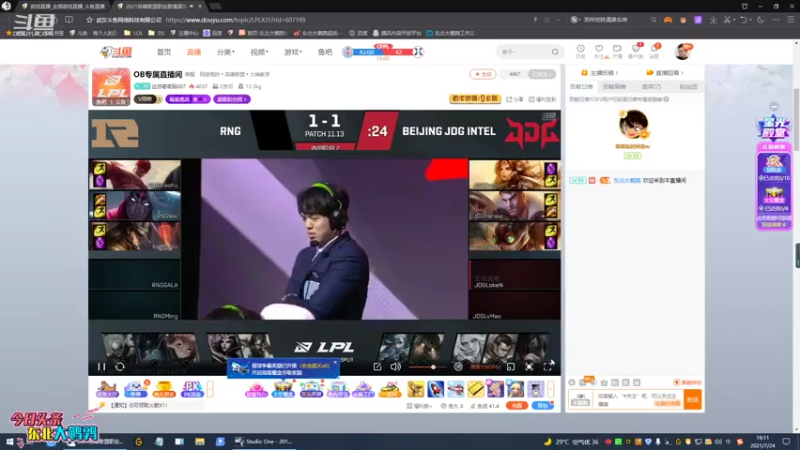This screenshot has height=450, width=800.
Task: Open the browser hamburger menu icon
Action: (x=790, y=20)
